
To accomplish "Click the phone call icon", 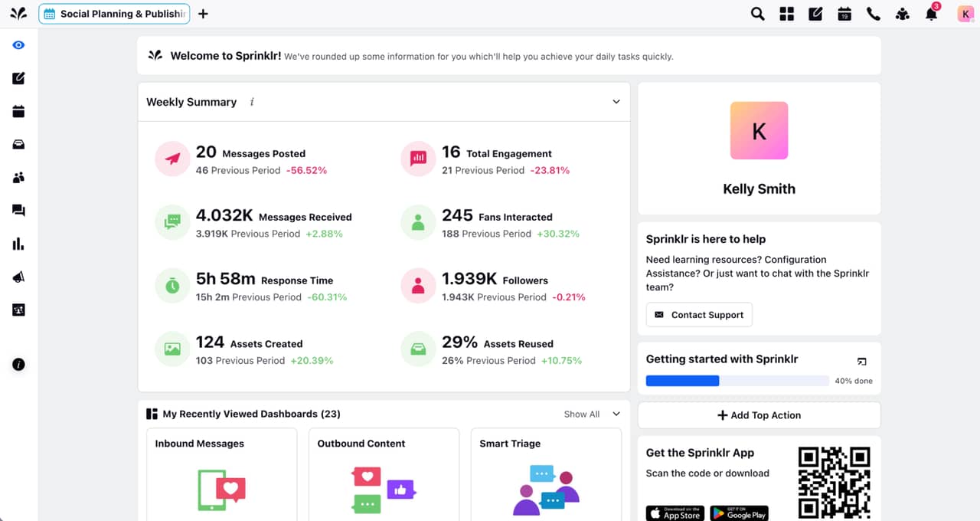I will [x=873, y=14].
